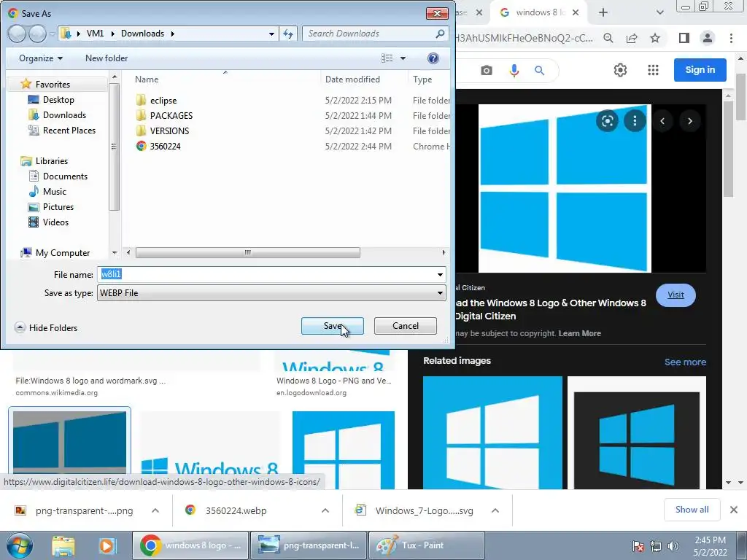Open options arrow for 3560224.webp download
The image size is (747, 560).
pyautogui.click(x=325, y=510)
